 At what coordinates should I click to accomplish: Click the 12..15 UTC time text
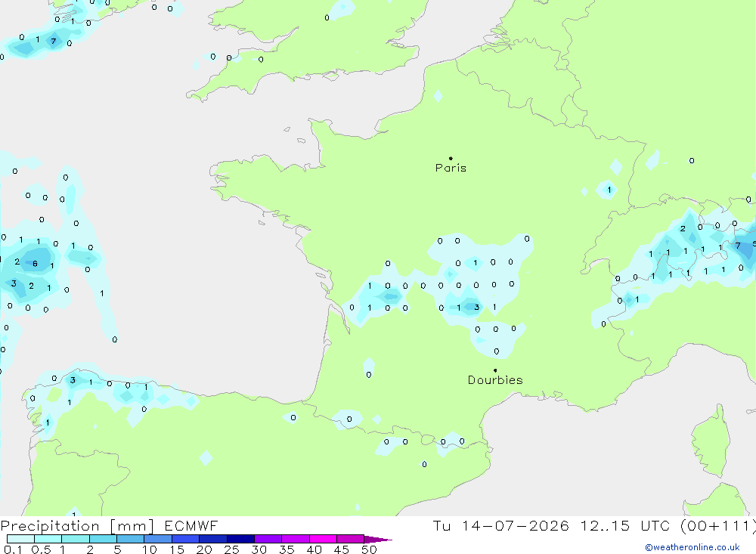pyautogui.click(x=625, y=525)
